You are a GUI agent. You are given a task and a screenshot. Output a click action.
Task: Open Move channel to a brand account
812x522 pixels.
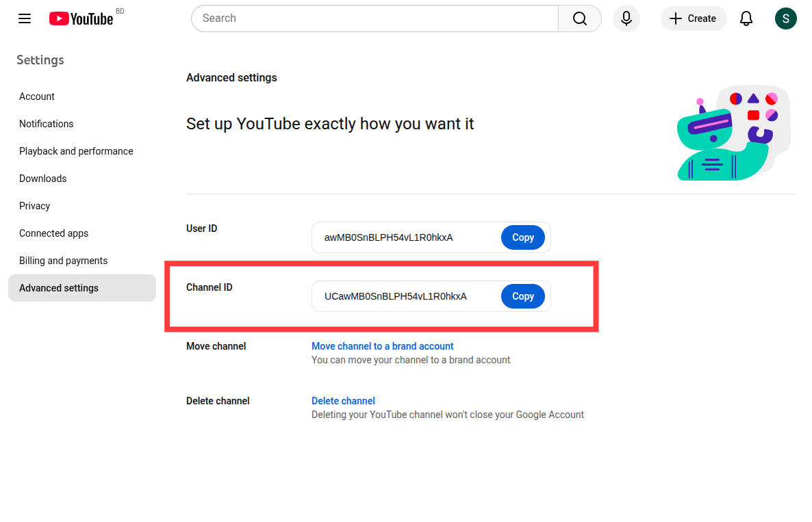tap(382, 346)
